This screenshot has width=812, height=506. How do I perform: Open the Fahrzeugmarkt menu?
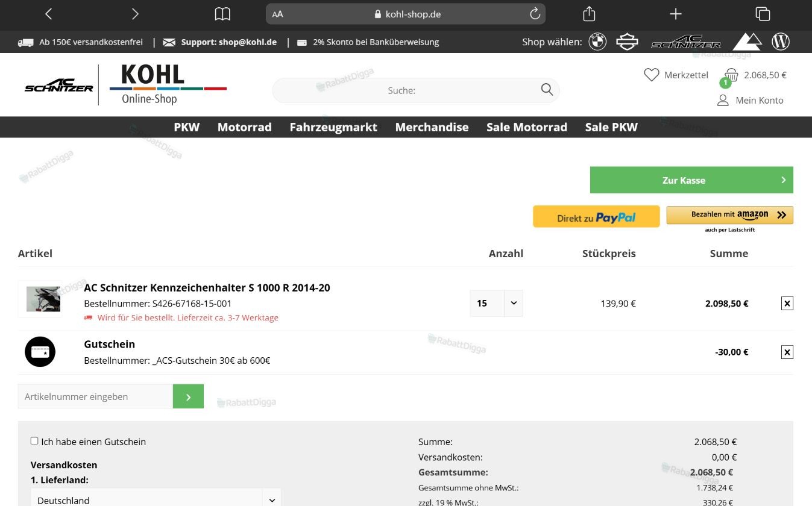[x=333, y=127]
